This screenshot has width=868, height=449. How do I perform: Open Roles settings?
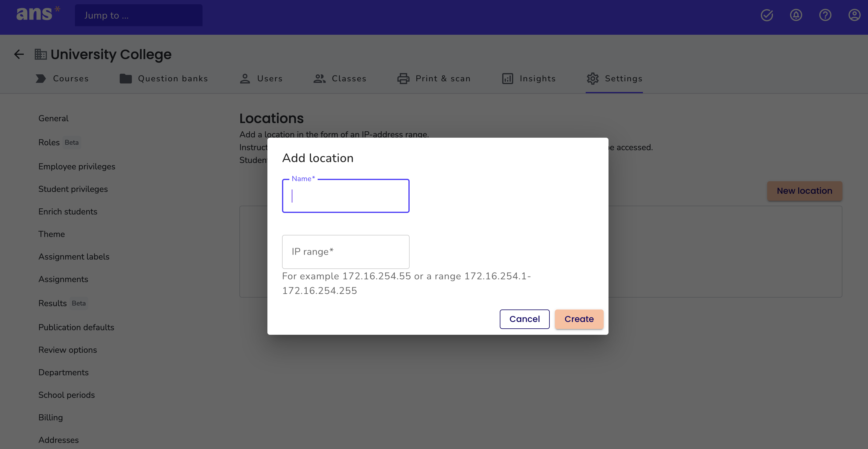[x=49, y=142]
